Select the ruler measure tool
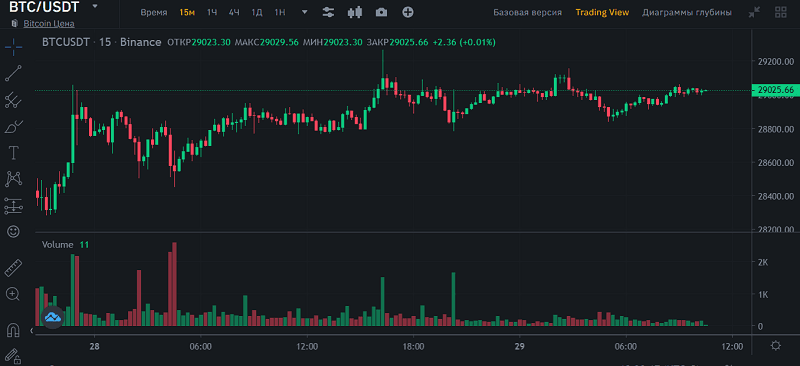This screenshot has width=800, height=366. [13, 268]
